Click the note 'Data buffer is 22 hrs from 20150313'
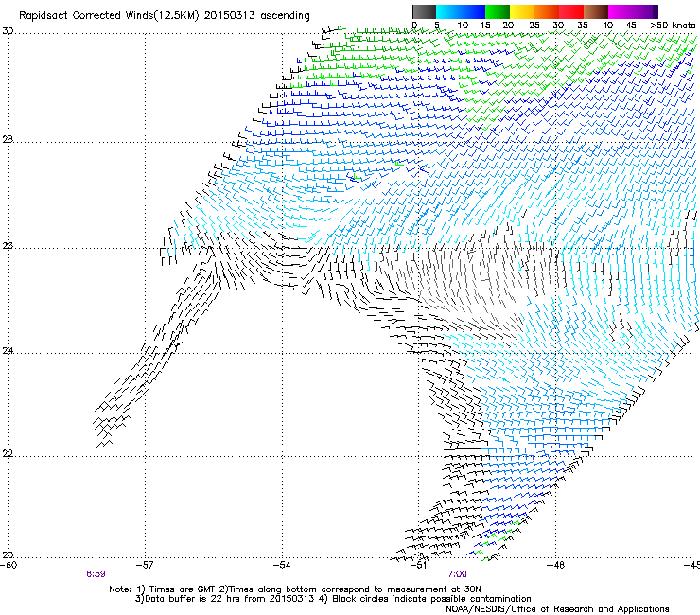Screen dimensions: 700x615 tap(229, 599)
